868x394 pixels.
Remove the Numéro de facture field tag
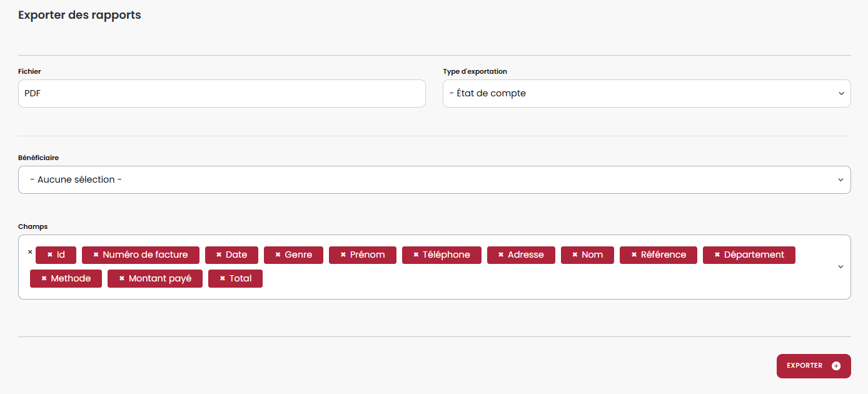(x=96, y=255)
